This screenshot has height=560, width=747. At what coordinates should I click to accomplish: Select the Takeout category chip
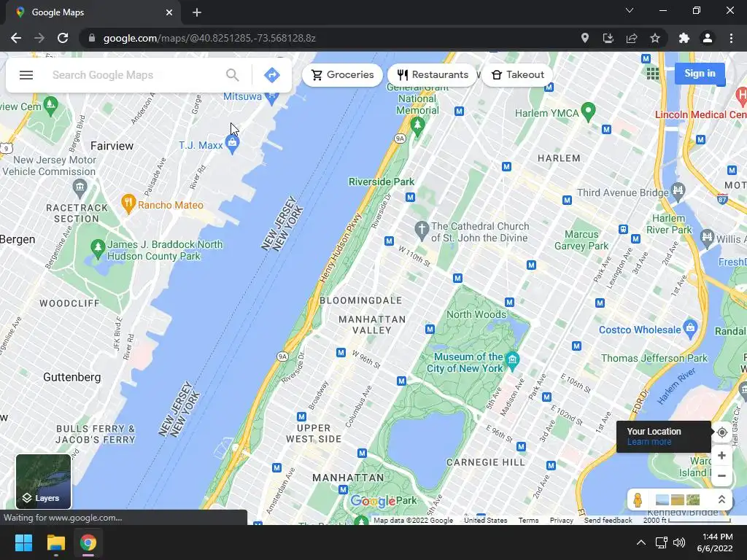point(517,75)
